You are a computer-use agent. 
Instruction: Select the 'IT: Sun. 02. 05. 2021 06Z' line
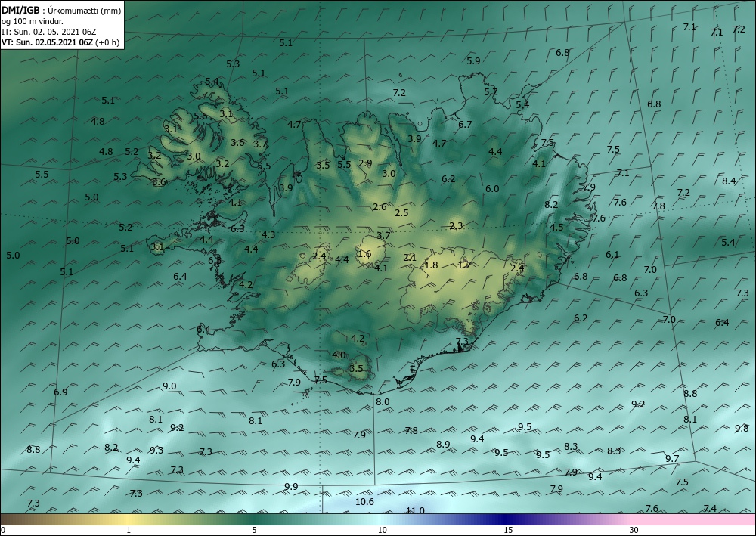48,32
